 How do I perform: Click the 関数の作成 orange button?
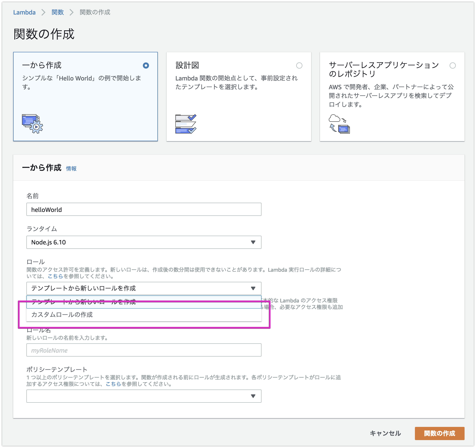[440, 433]
